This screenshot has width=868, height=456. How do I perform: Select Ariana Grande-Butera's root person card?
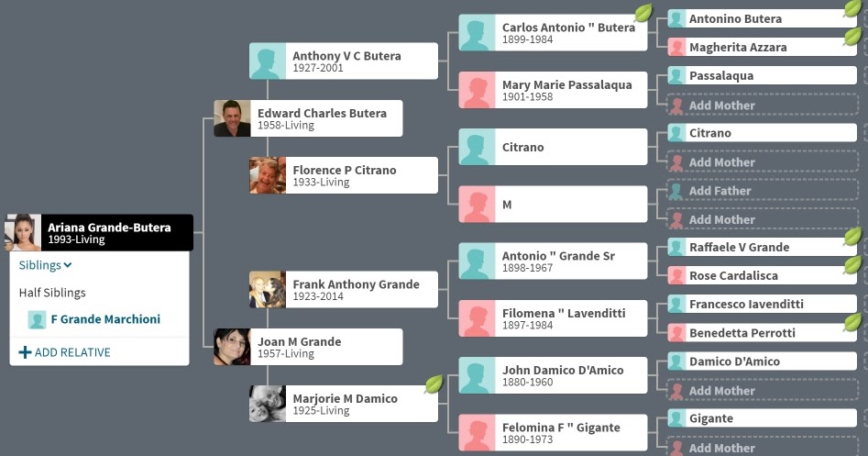click(99, 233)
